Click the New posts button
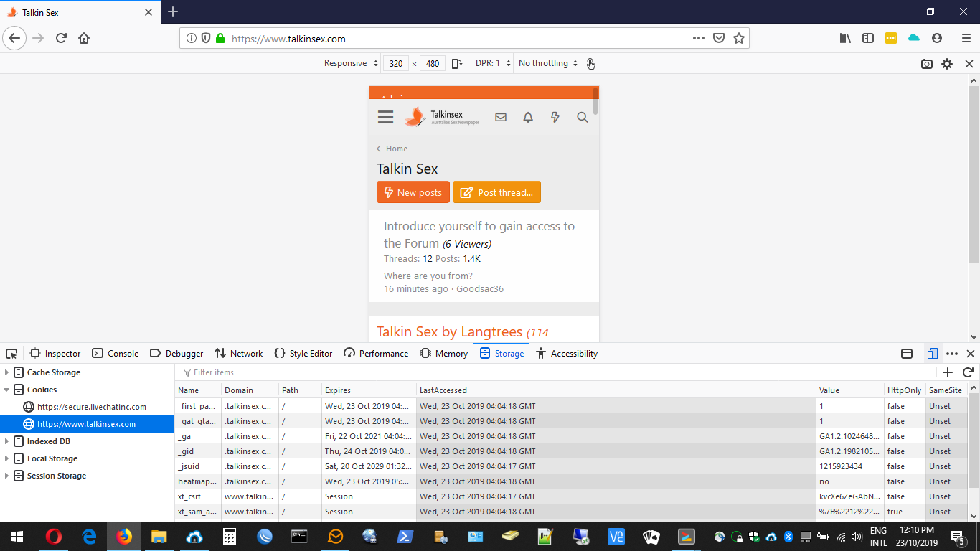 coord(413,192)
